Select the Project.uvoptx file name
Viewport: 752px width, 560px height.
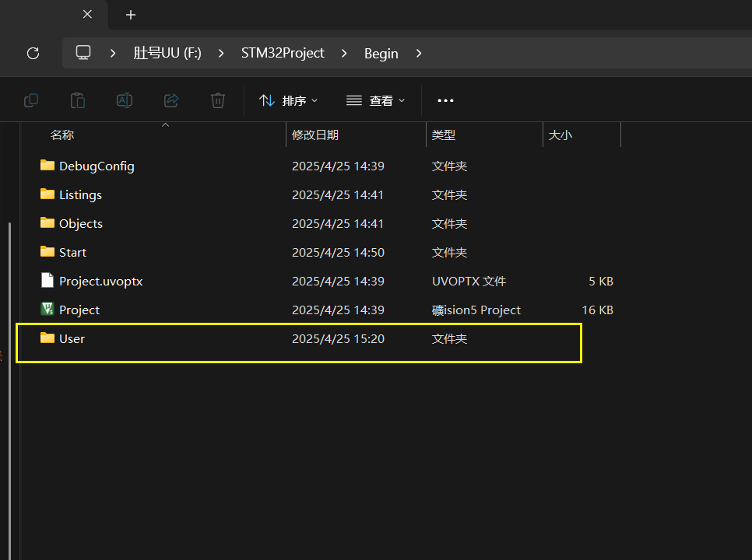[x=101, y=282]
